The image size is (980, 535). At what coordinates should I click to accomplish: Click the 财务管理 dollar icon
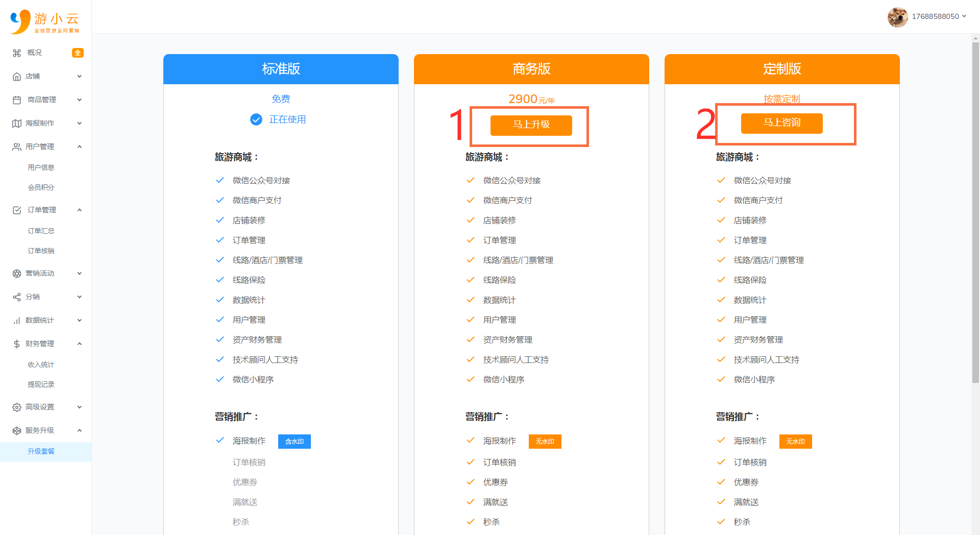click(x=17, y=344)
